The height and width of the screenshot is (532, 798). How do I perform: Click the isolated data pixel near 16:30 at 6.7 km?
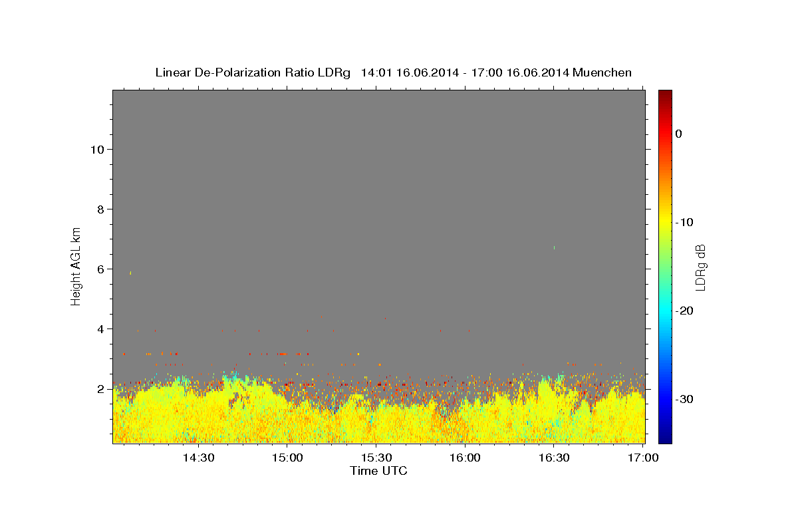pos(554,247)
